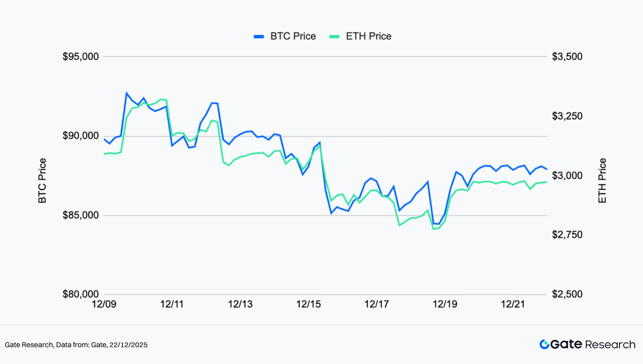Select the BTC Price legend label
The image size is (643, 364).
293,36
